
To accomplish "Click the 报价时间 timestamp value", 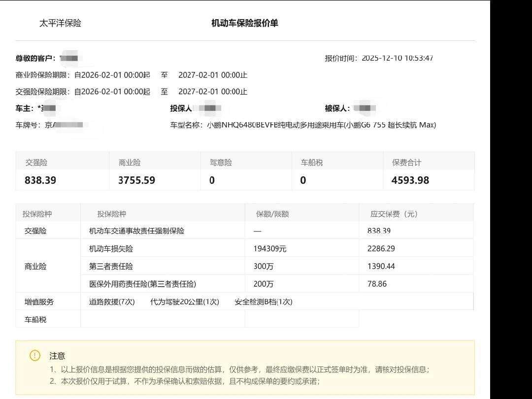I will click(x=397, y=58).
